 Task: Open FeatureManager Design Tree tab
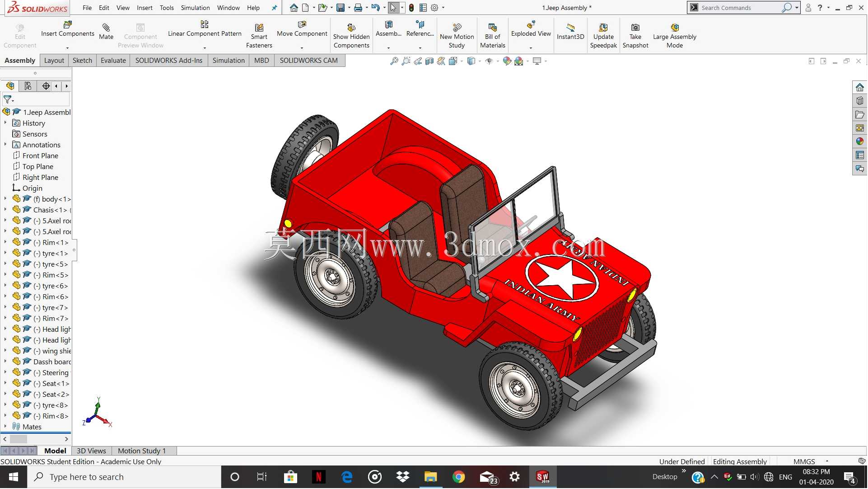(10, 86)
